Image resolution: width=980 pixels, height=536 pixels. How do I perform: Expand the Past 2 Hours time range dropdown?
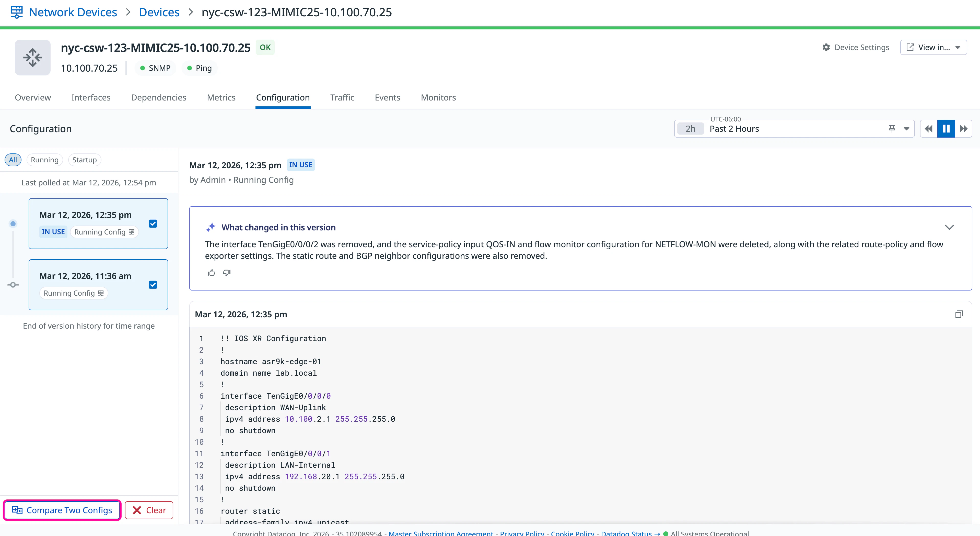(907, 129)
